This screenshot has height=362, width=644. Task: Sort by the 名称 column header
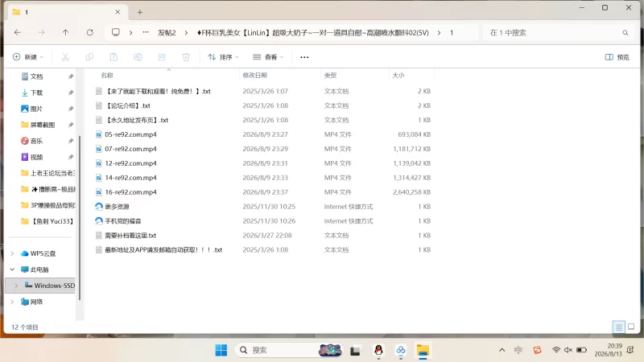tap(107, 75)
